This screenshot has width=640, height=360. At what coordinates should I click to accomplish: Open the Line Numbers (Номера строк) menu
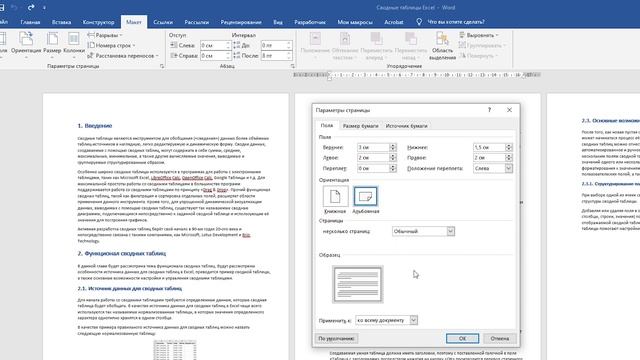(111, 45)
